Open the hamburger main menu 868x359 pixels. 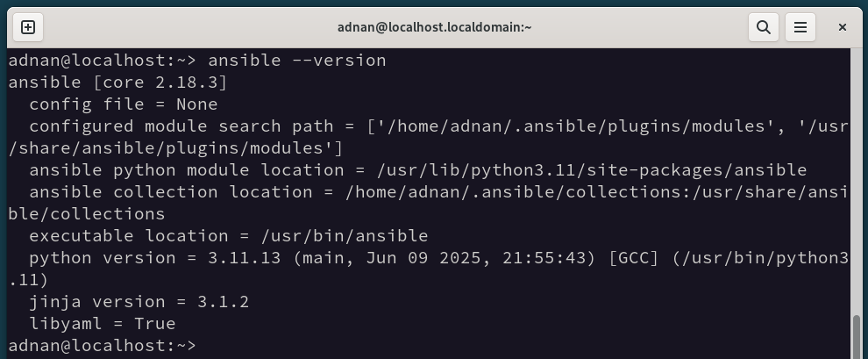800,27
